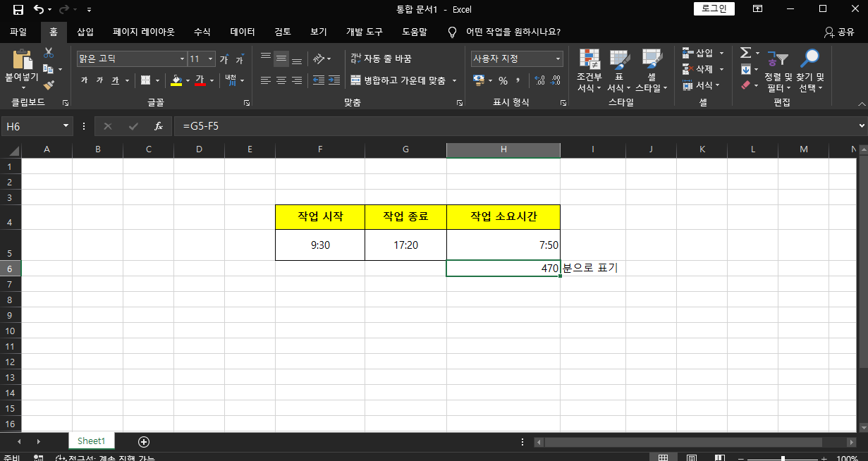Switch to the 데이터 tab
This screenshot has width=868, height=461.
tap(243, 32)
